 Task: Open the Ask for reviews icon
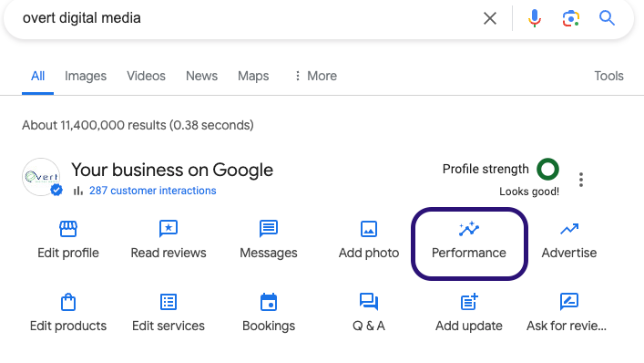(569, 302)
